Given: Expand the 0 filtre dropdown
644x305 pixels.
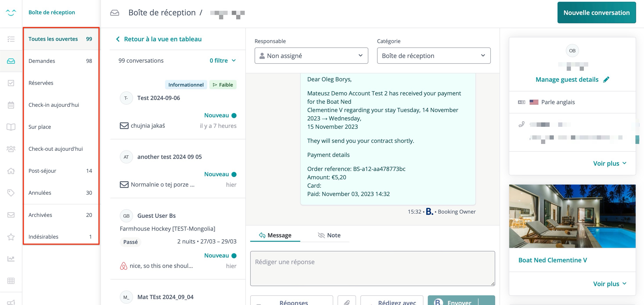Looking at the screenshot, I should [223, 61].
